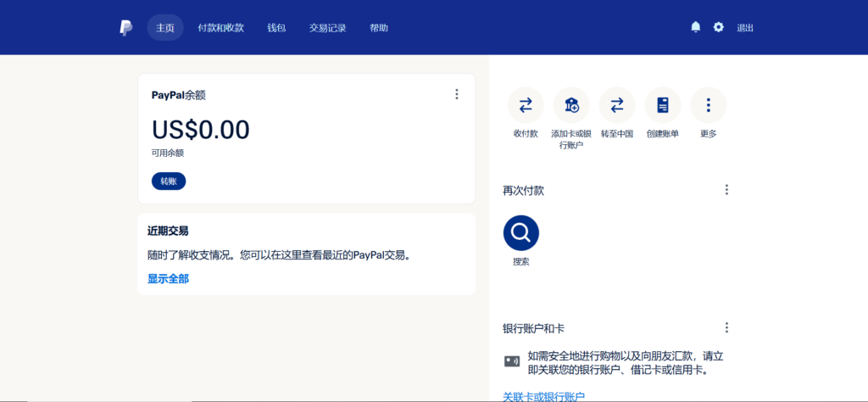868x402 pixels.
Task: Open the 银行账户和卡 section options menu
Action: coord(726,327)
